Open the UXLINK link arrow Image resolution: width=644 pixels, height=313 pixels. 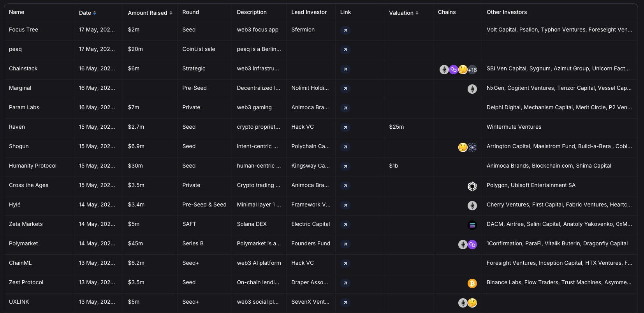tap(345, 303)
